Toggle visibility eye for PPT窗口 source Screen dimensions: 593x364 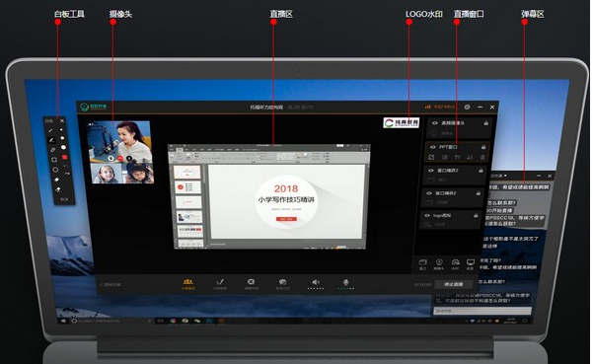coord(432,147)
